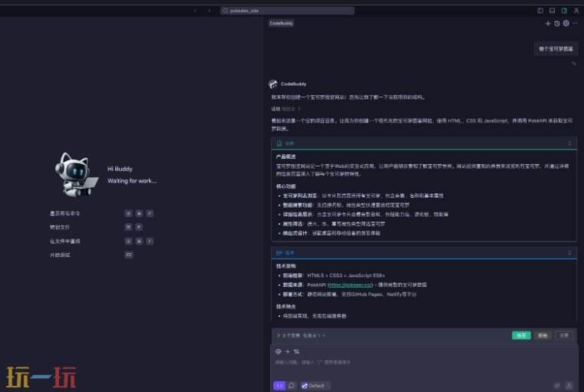Click the user message bubble about Pokémon
Screen dimensions: 584x392
click(556, 49)
